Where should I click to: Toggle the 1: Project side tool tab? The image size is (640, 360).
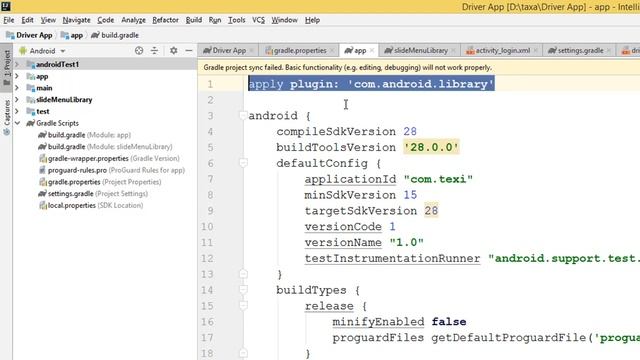7,68
